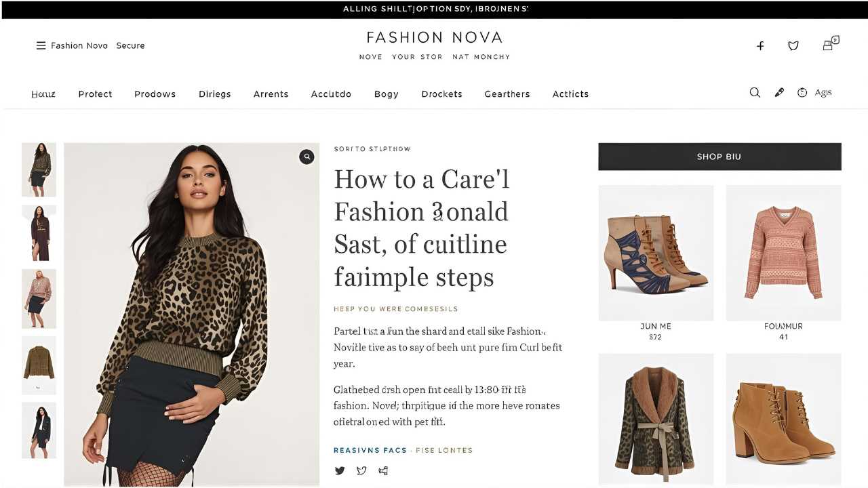
Task: Open the clock history icon near Ags
Action: point(802,92)
